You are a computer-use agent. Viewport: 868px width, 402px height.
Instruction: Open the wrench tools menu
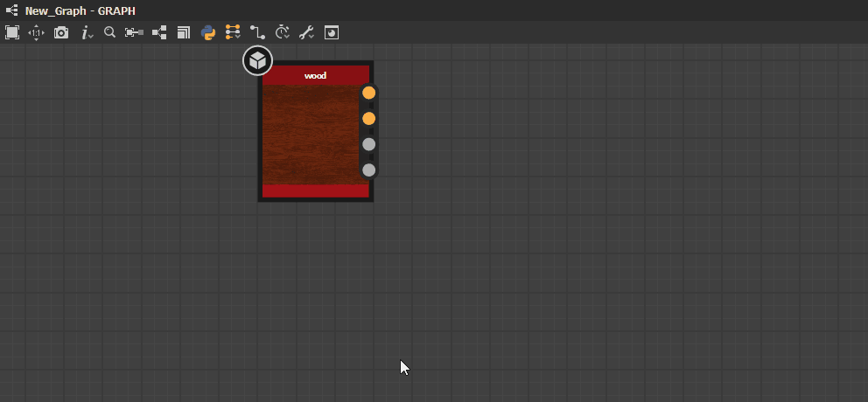click(x=306, y=32)
